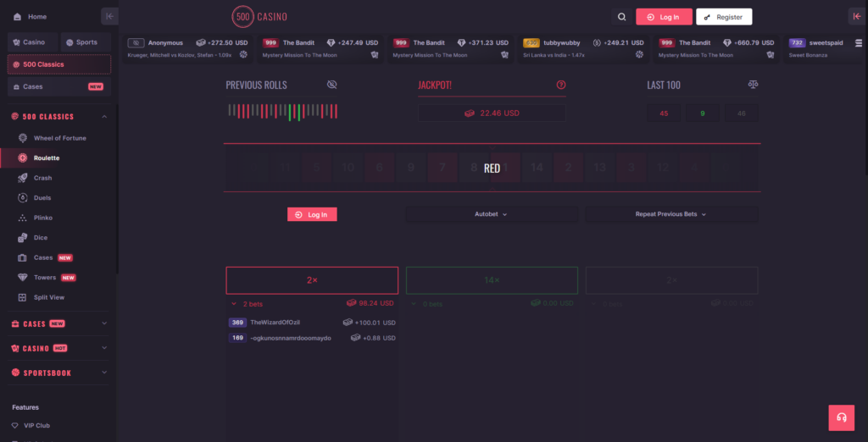868x442 pixels.
Task: Click the Plinko pyramid icon
Action: (23, 218)
